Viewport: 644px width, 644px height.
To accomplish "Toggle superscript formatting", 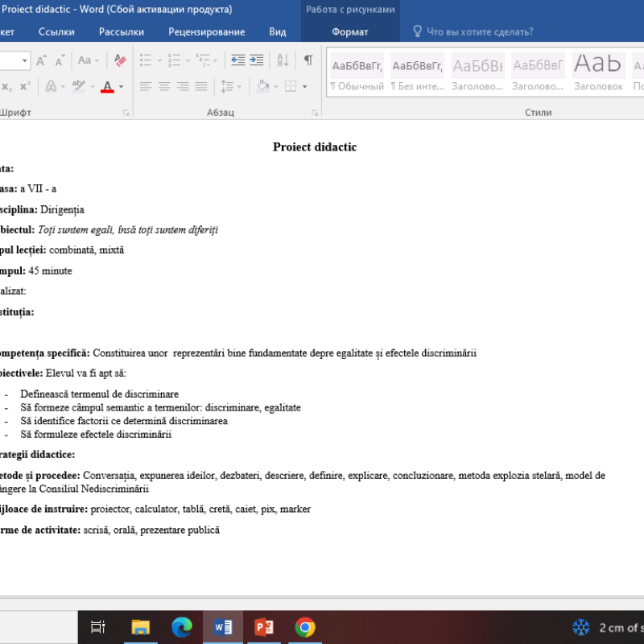I will click(x=27, y=85).
